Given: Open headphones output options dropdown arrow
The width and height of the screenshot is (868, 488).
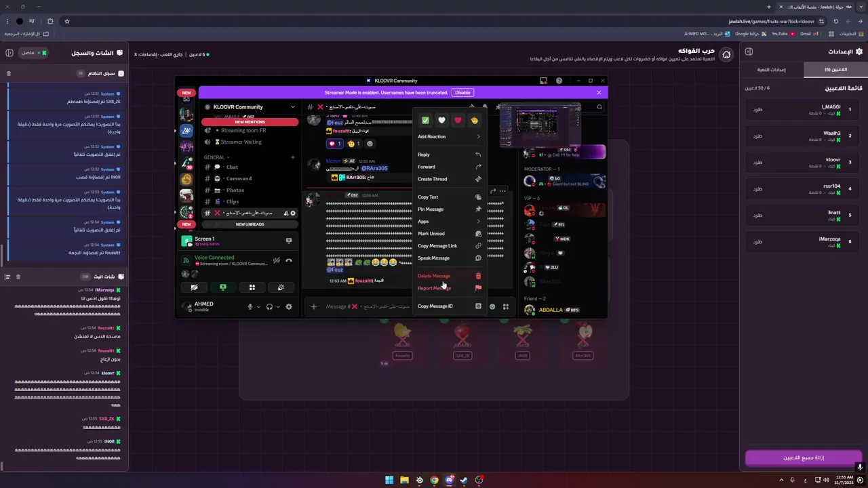Looking at the screenshot, I should pyautogui.click(x=278, y=307).
